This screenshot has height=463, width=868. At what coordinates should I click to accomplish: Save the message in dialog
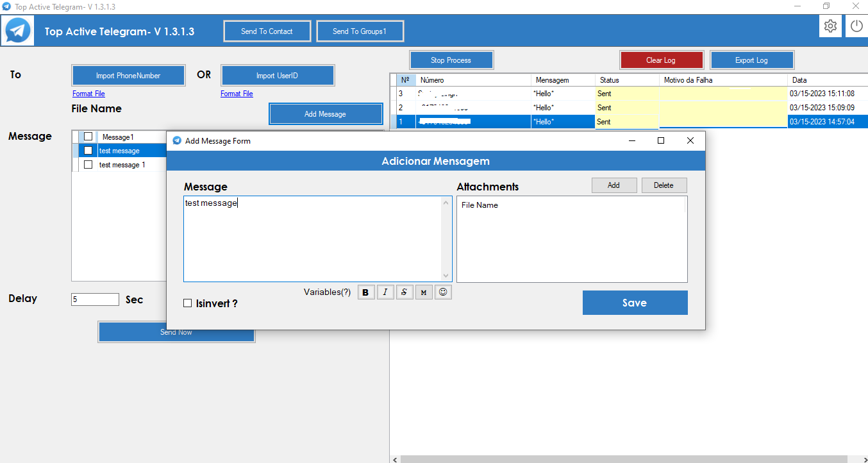(x=635, y=303)
